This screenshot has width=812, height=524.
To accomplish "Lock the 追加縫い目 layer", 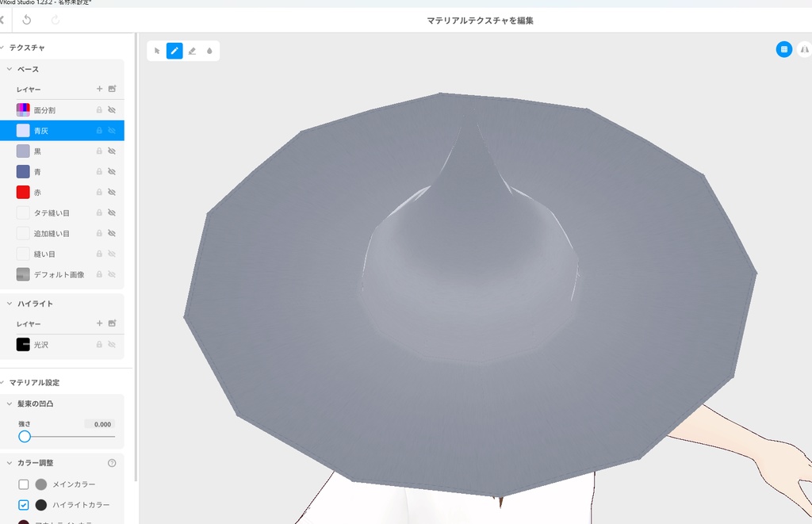I will 99,234.
